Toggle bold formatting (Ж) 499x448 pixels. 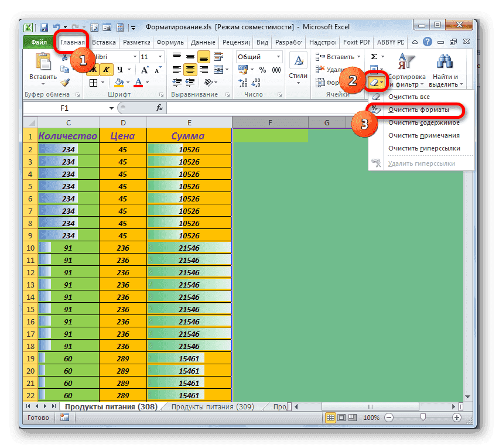(x=94, y=69)
